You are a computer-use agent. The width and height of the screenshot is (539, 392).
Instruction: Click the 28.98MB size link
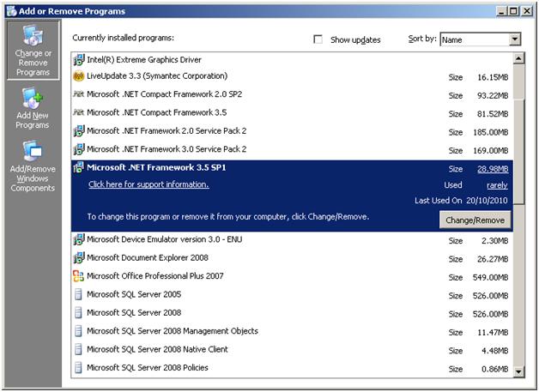(x=493, y=169)
